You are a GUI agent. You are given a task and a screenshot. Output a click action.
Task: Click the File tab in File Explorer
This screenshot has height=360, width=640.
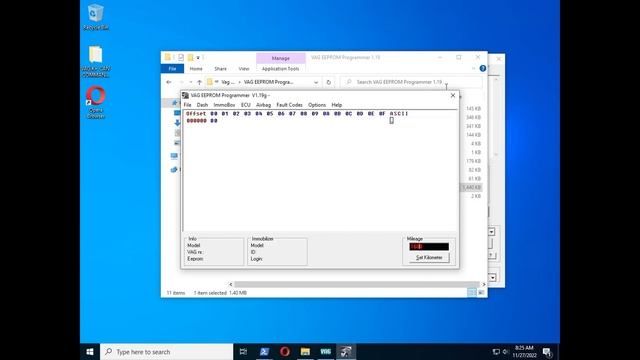tap(172, 69)
